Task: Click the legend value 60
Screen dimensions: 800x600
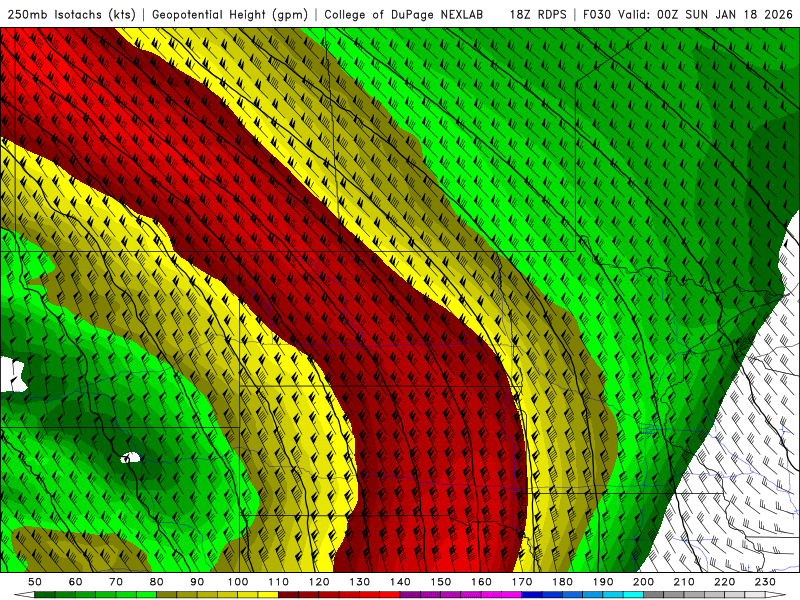Action: click(x=75, y=582)
